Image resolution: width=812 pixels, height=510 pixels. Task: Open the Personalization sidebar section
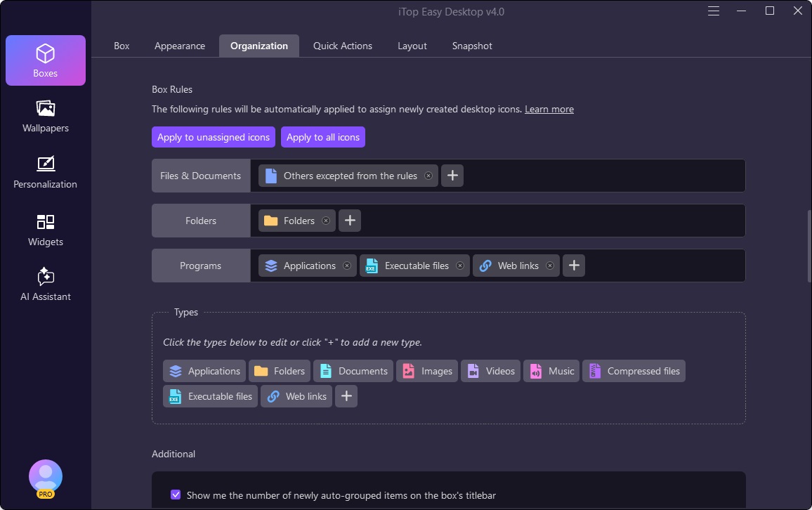tap(45, 173)
